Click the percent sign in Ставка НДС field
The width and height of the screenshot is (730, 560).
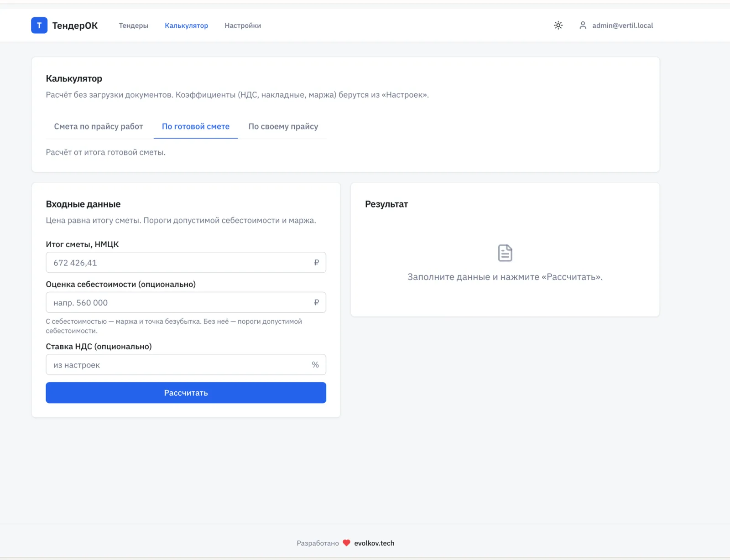[315, 365]
